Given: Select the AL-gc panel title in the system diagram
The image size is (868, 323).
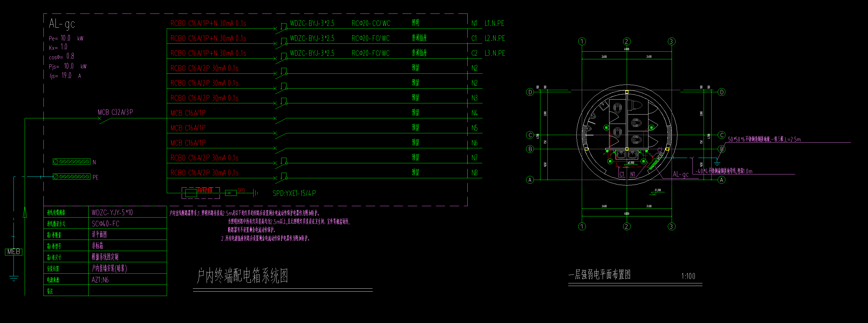Looking at the screenshot, I should (62, 23).
